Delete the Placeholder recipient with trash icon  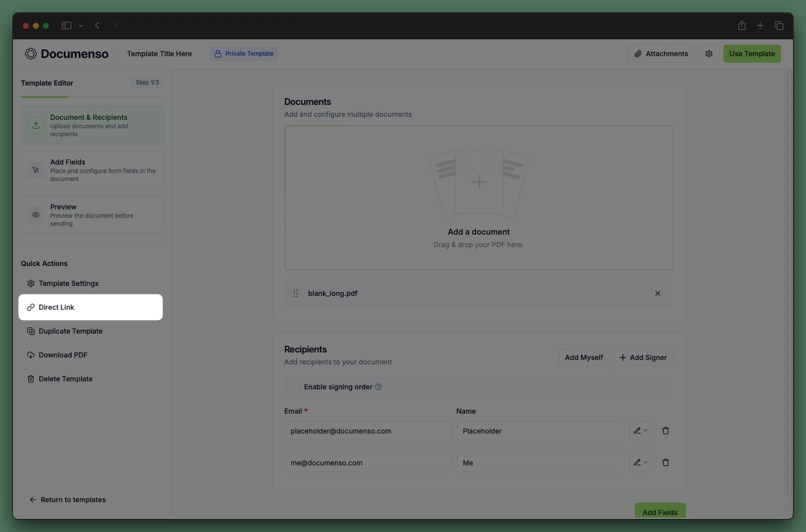point(665,431)
